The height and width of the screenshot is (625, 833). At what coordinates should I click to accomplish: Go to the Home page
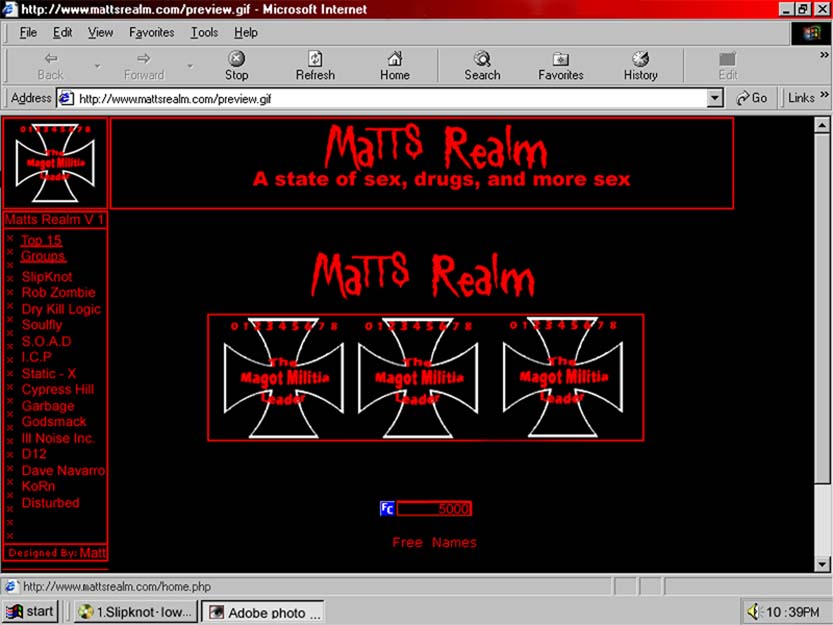click(395, 66)
